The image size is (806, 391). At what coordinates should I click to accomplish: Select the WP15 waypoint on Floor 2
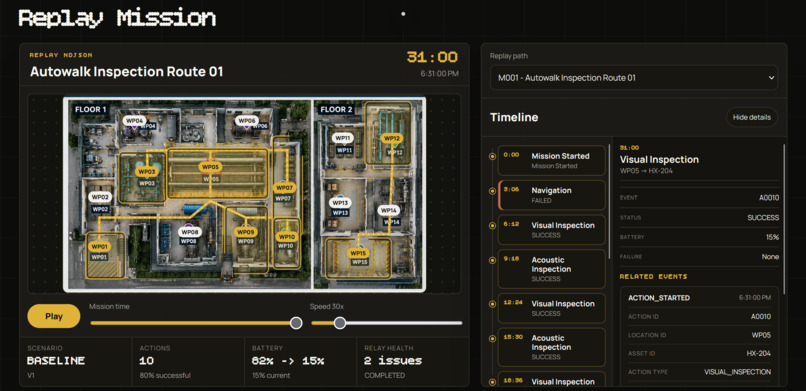pyautogui.click(x=358, y=253)
